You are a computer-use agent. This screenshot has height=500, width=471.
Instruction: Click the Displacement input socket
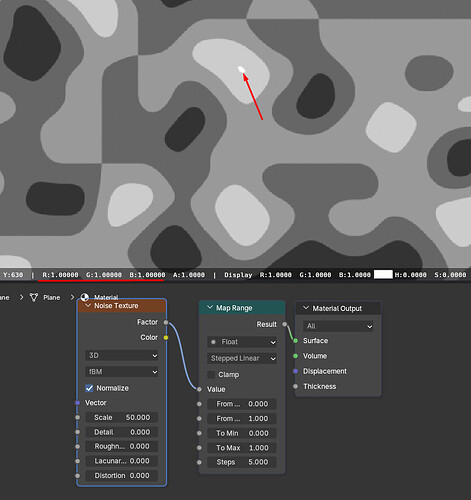click(x=295, y=371)
